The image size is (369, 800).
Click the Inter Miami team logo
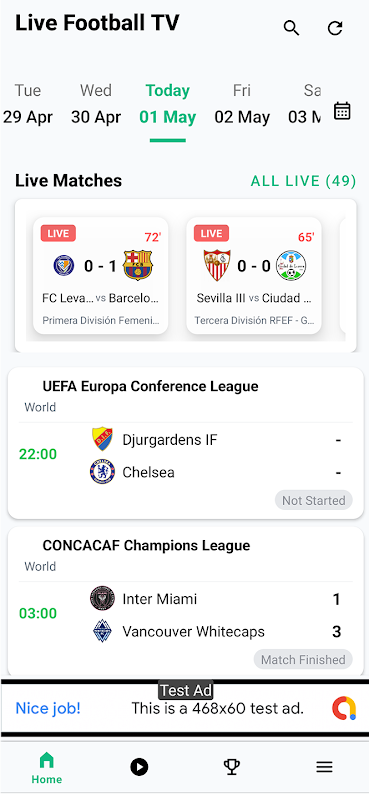pyautogui.click(x=102, y=598)
